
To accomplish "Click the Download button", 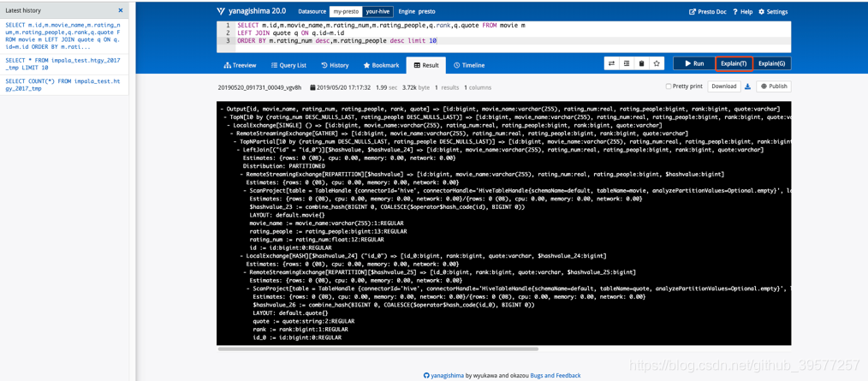I will (x=723, y=86).
